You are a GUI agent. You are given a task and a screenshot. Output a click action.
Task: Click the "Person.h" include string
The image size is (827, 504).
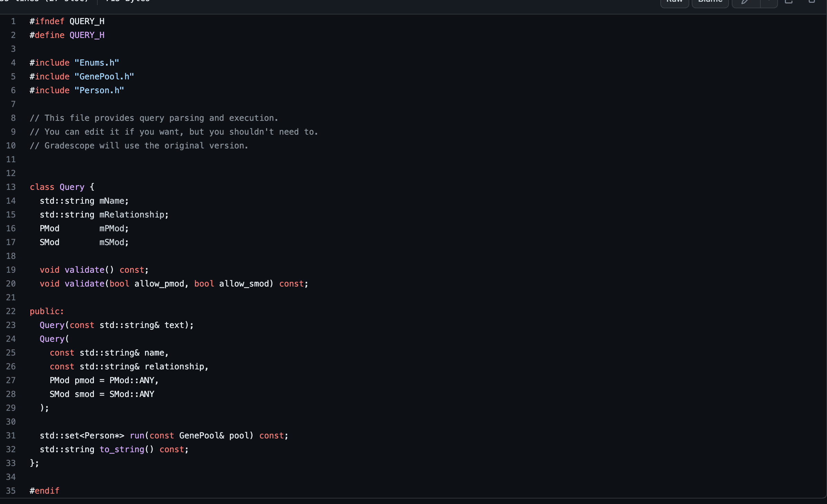click(x=99, y=90)
